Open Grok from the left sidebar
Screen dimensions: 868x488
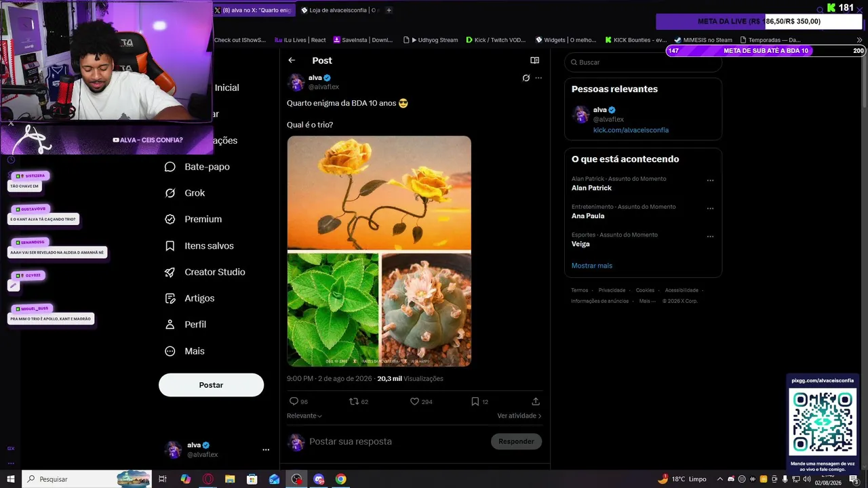tap(185, 193)
